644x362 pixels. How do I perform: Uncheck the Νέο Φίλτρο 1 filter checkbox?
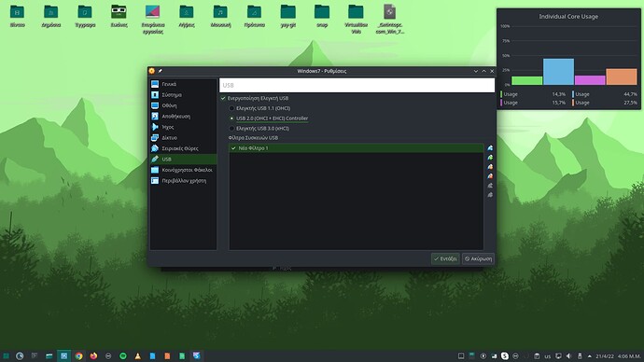click(233, 148)
